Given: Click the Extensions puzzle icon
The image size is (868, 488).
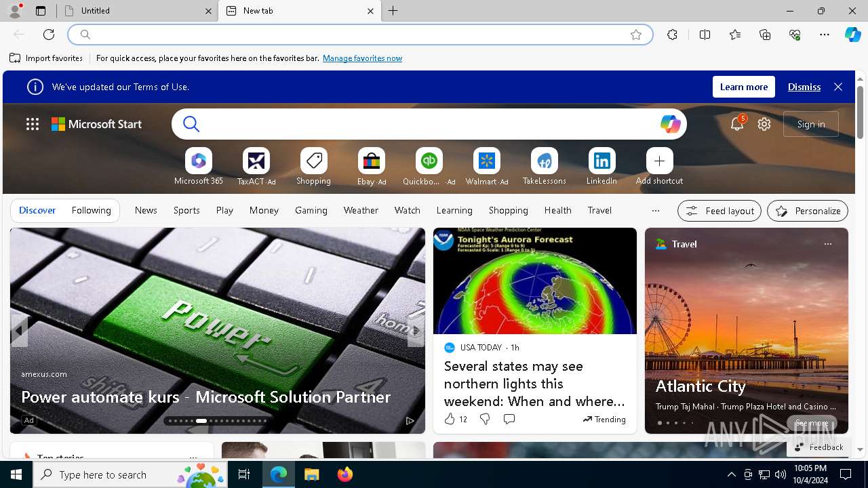Looking at the screenshot, I should pyautogui.click(x=672, y=35).
